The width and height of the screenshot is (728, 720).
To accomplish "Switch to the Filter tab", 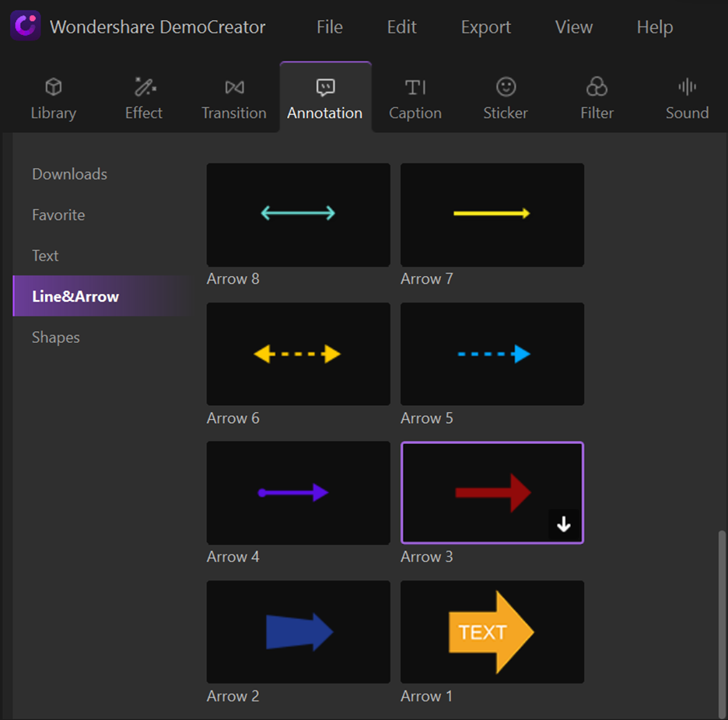I will pos(597,99).
